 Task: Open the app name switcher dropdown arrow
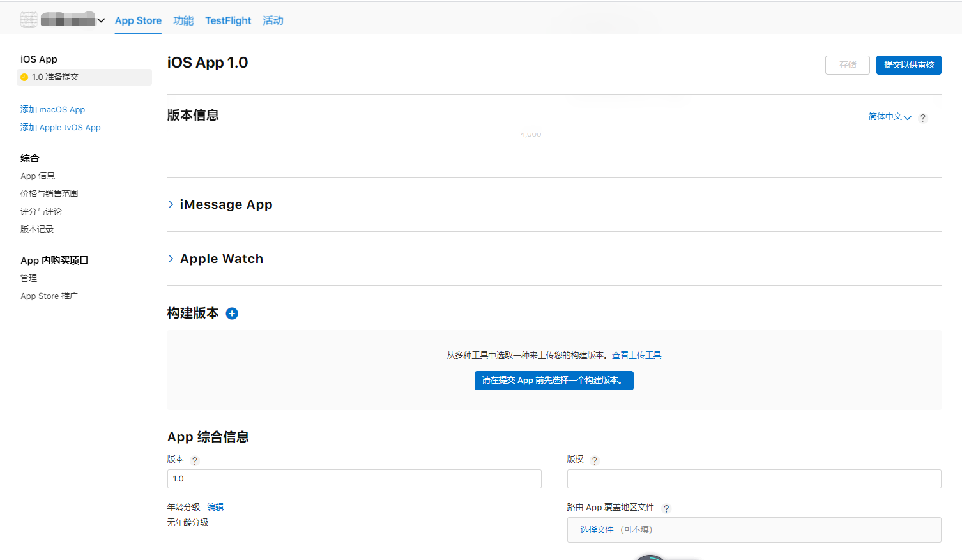pos(101,20)
